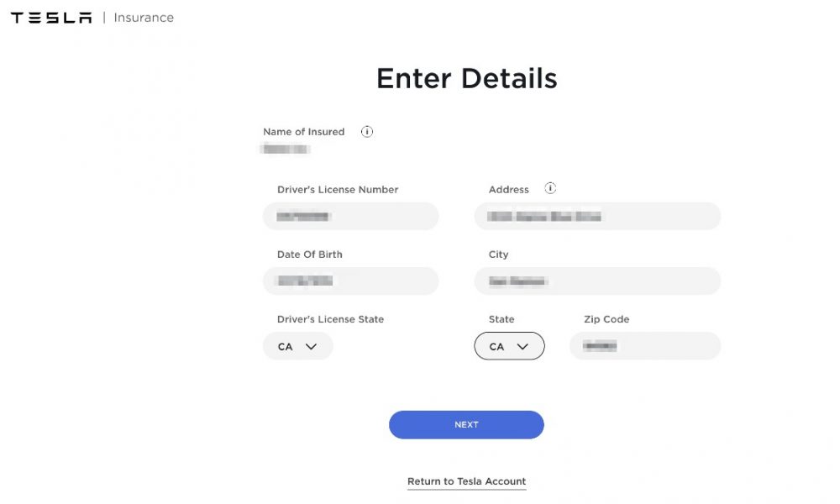This screenshot has width=840, height=504.
Task: Follow the Return to Tesla Account link
Action: pyautogui.click(x=466, y=481)
